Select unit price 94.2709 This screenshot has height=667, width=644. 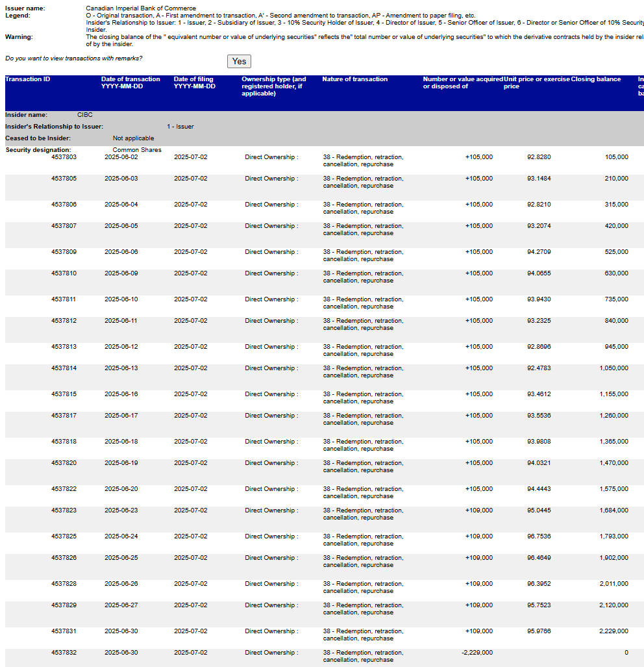coord(539,252)
